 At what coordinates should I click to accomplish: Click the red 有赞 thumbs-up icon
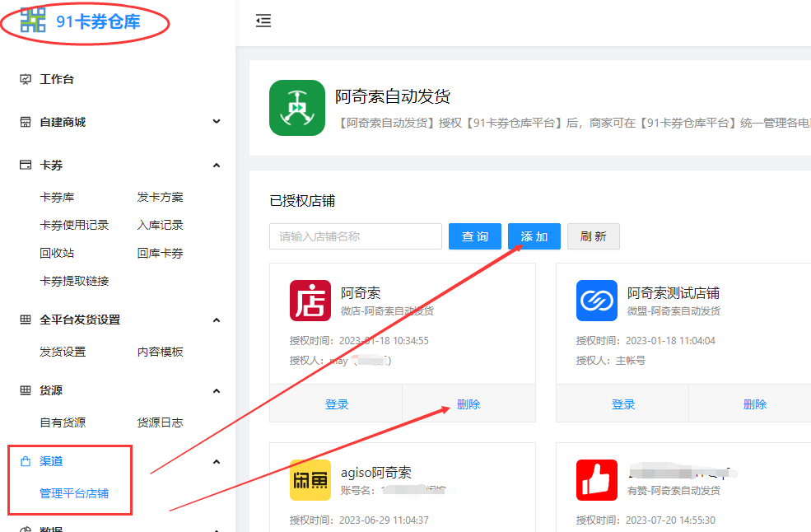pos(597,480)
